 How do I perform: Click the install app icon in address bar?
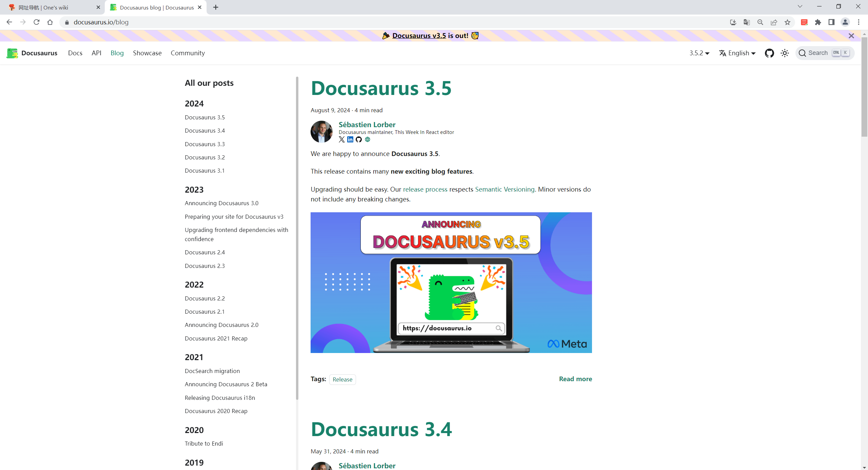733,22
